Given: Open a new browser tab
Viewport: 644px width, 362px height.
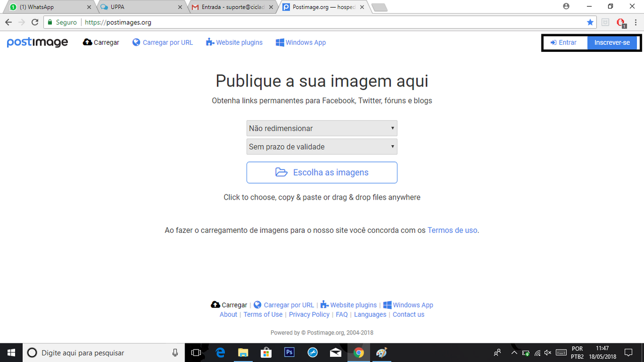Looking at the screenshot, I should (x=379, y=7).
